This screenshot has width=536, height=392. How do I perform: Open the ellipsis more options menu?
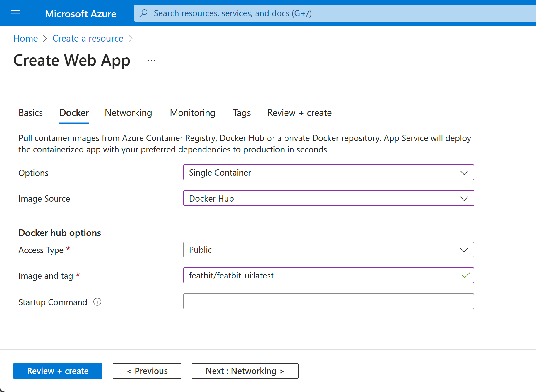(151, 61)
